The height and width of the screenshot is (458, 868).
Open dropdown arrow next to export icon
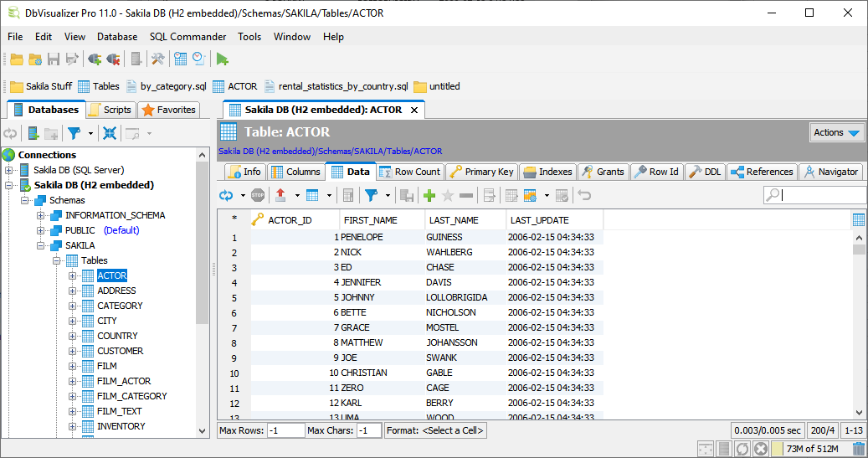[297, 195]
